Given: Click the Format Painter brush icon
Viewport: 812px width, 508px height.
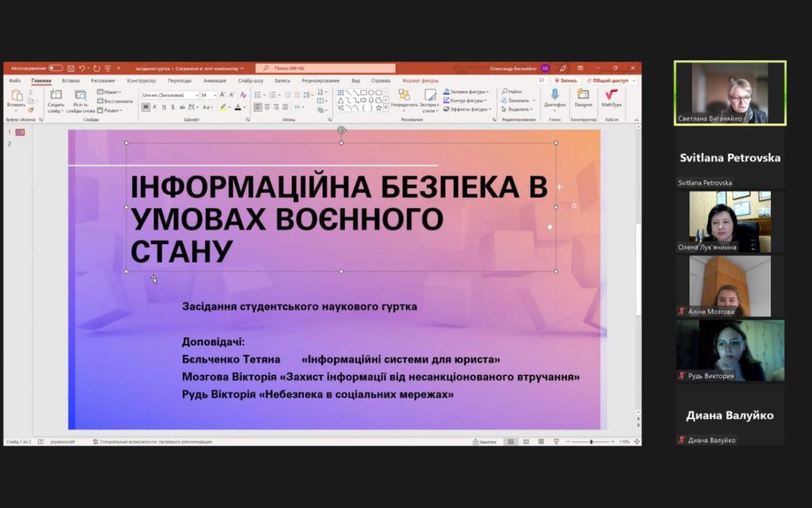Looking at the screenshot, I should tap(31, 110).
